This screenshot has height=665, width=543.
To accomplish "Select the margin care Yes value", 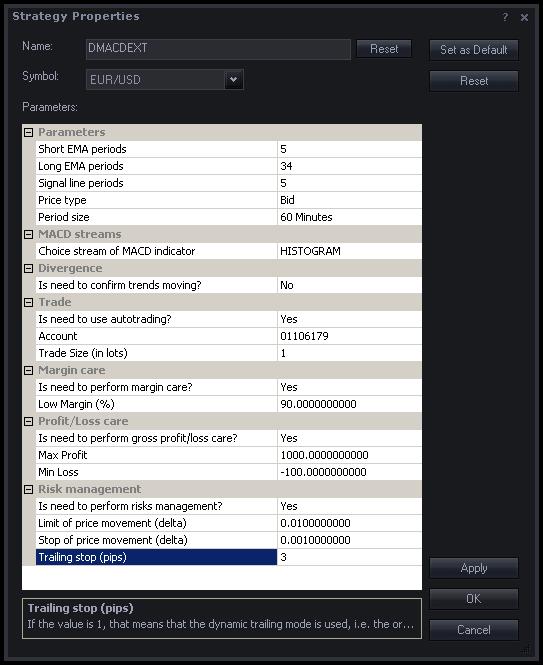I will click(x=349, y=387).
